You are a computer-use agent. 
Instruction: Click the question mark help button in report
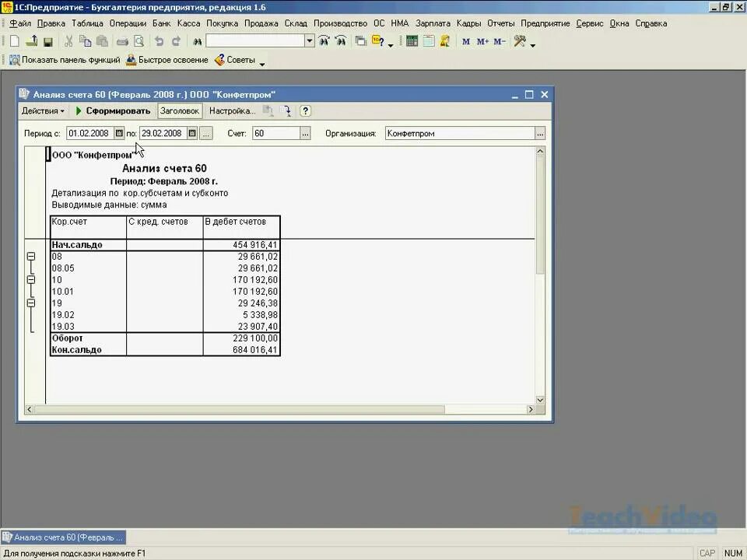coord(305,111)
